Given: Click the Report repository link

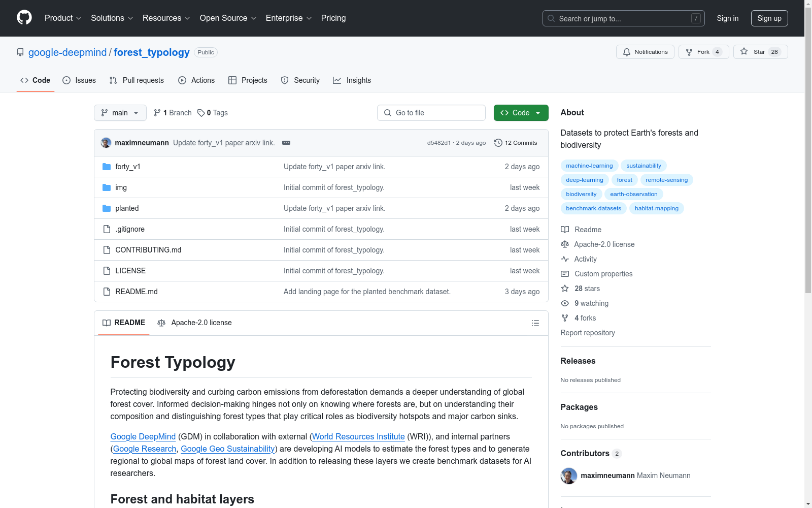Looking at the screenshot, I should tap(588, 333).
